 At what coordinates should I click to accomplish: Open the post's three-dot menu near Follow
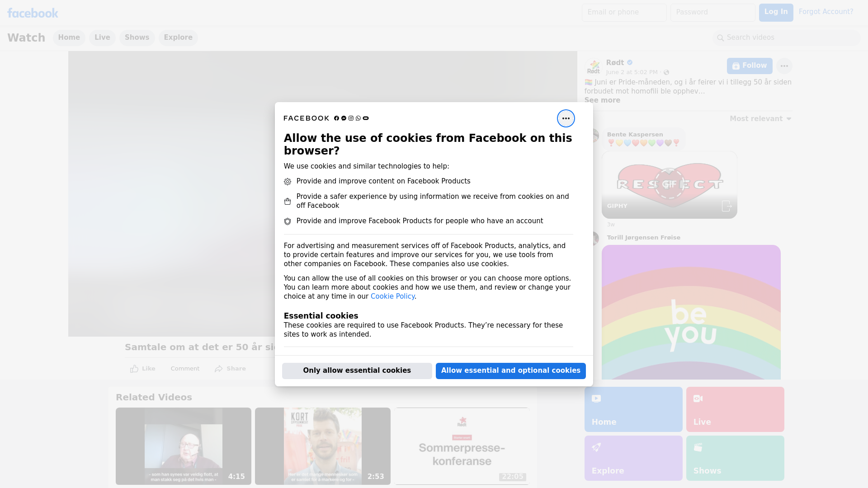(x=784, y=66)
